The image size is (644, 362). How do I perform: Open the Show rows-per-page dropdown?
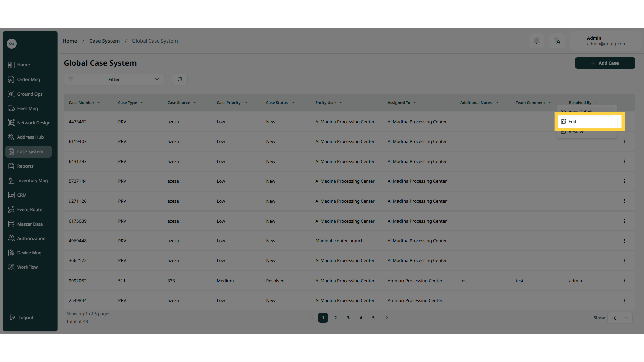pos(620,318)
